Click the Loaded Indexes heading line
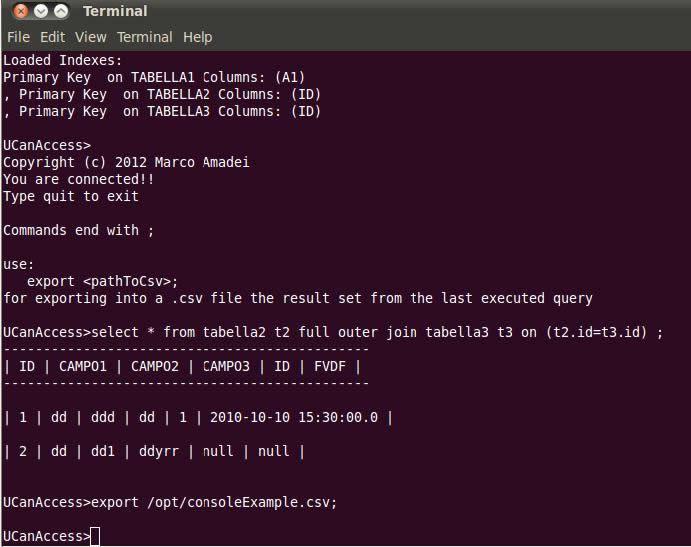The width and height of the screenshot is (691, 547). pyautogui.click(x=63, y=60)
